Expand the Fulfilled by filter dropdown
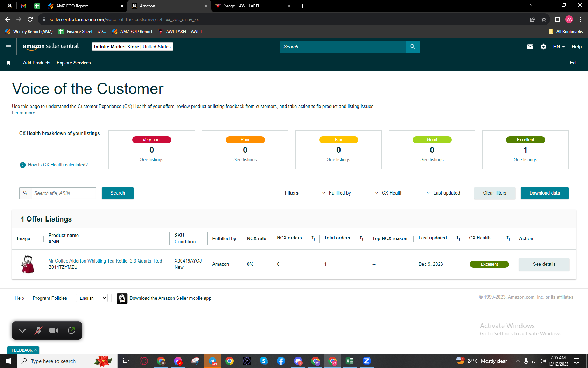Viewport: 588px width, 368px height. click(x=336, y=193)
